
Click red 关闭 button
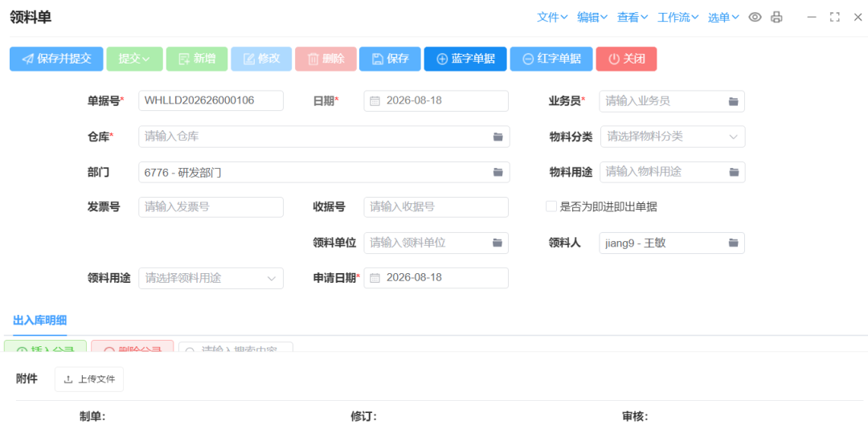click(627, 59)
